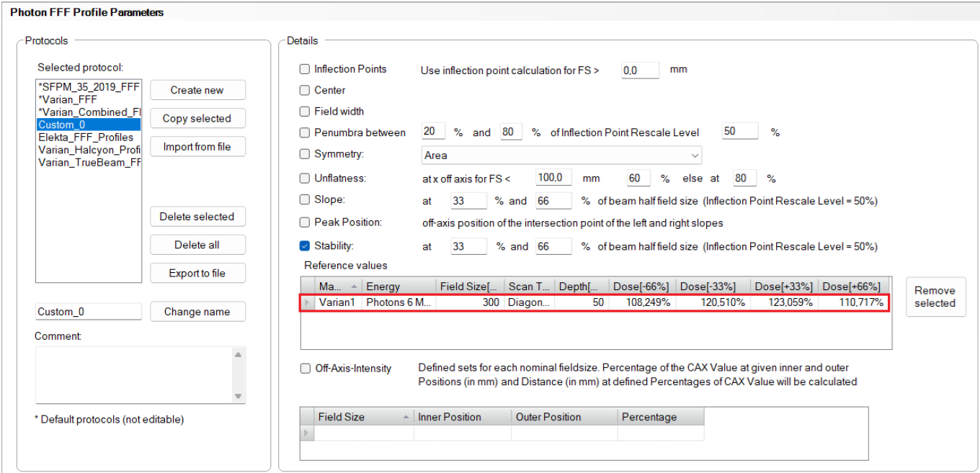Image resolution: width=980 pixels, height=473 pixels.
Task: Open the Symmetry Area dropdown
Action: point(561,156)
